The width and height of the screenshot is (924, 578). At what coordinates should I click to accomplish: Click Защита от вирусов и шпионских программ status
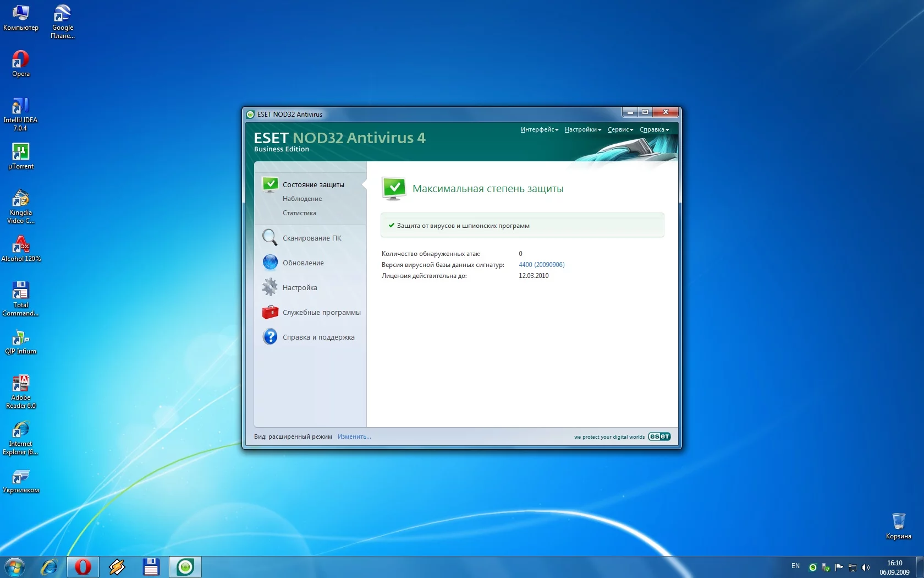click(x=522, y=225)
